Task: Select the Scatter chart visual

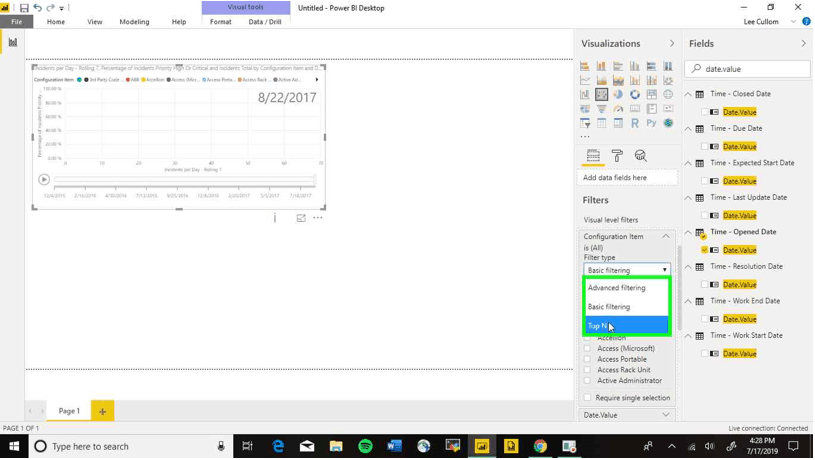Action: click(x=601, y=94)
